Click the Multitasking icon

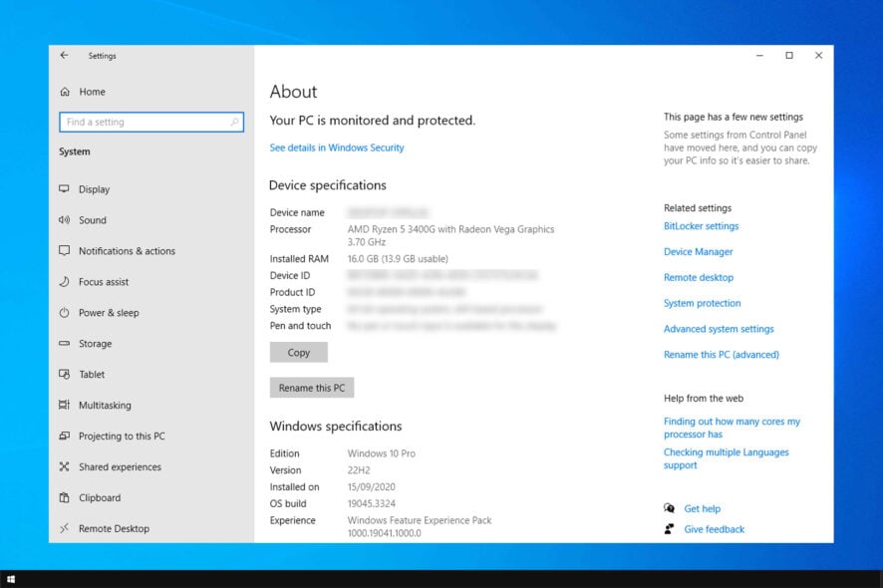pos(64,405)
